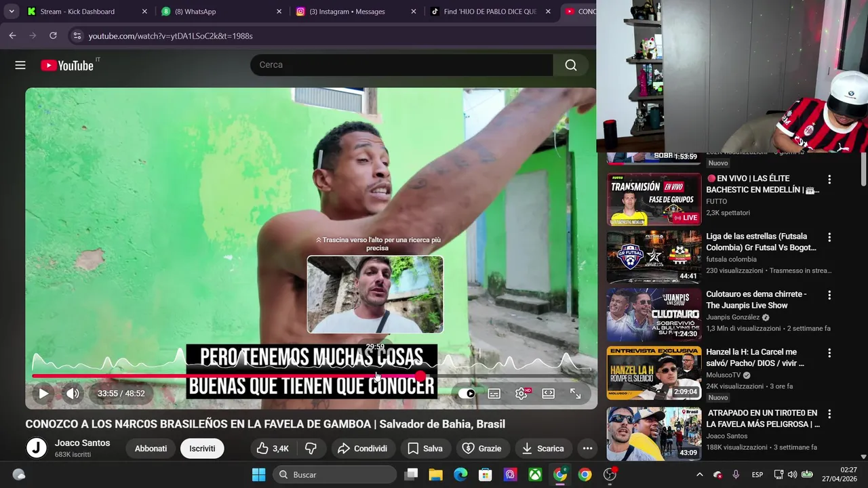Open the Grazie super thanks button
The image size is (868, 488).
click(482, 448)
